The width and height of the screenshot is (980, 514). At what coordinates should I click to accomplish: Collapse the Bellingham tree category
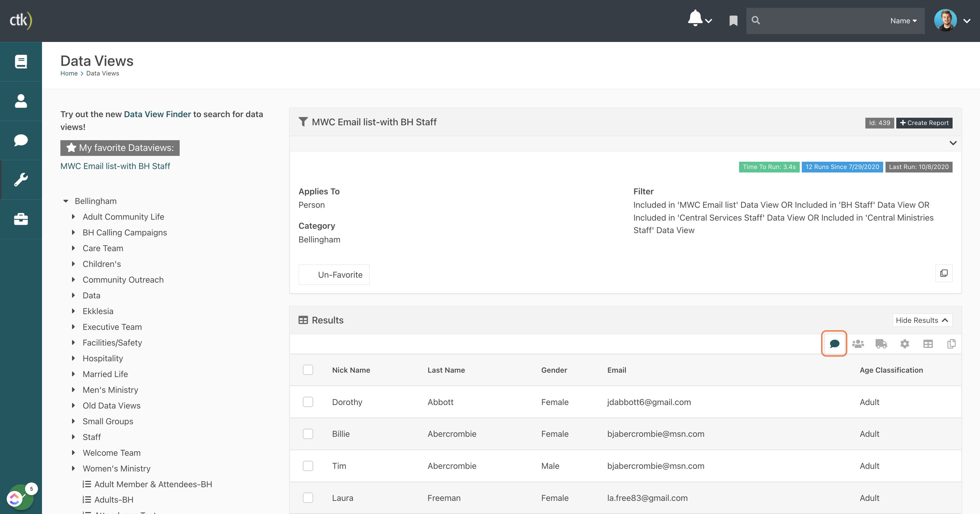66,201
